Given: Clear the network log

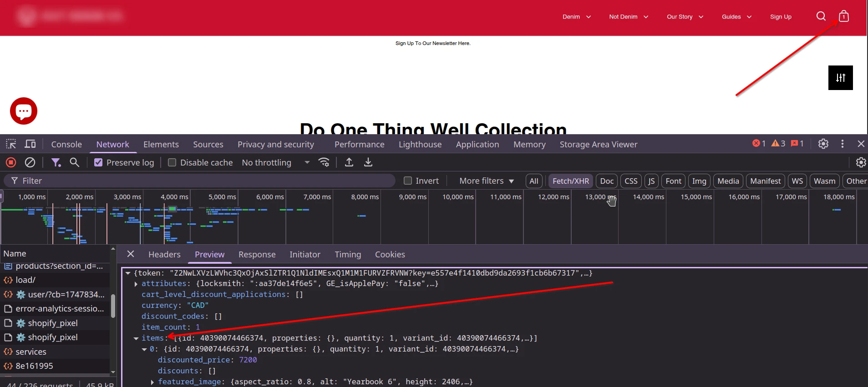Looking at the screenshot, I should [30, 162].
